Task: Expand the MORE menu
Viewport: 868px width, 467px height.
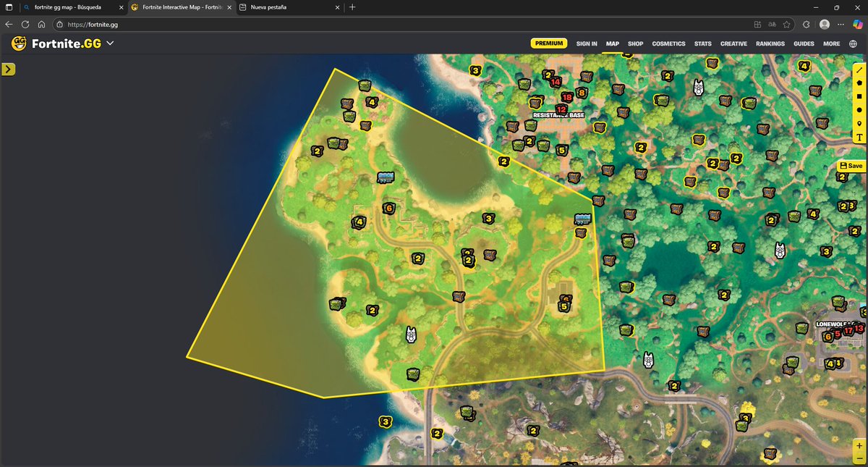Action: pyautogui.click(x=832, y=43)
